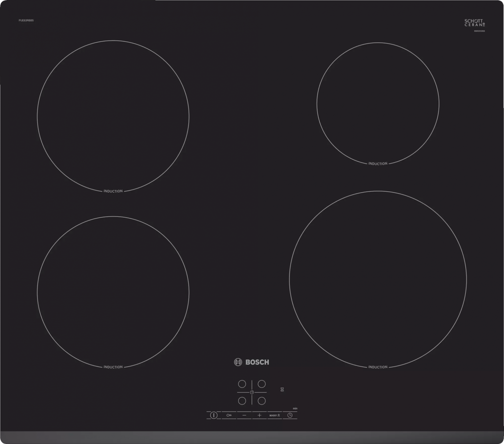Tap the small clock icon between zone selectors
The height and width of the screenshot is (444, 504).
pyautogui.click(x=252, y=392)
